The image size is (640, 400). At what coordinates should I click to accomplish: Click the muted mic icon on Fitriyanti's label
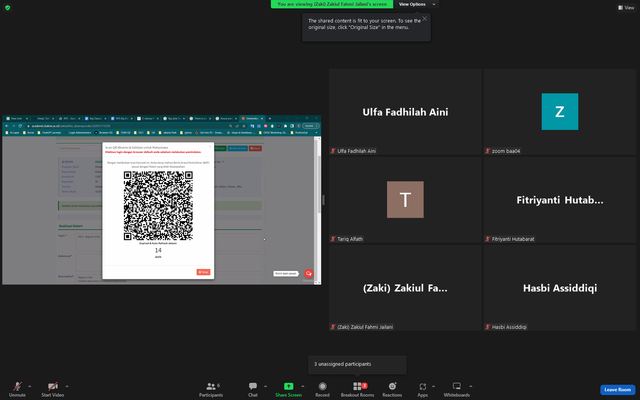[487, 239]
